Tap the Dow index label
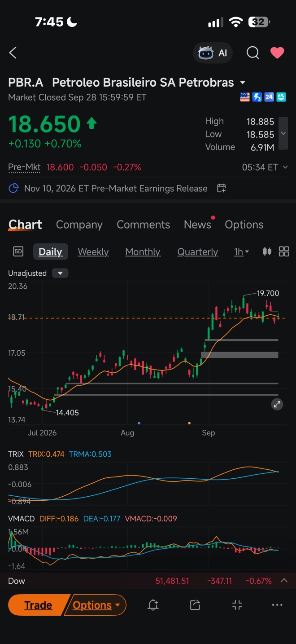 (17, 581)
